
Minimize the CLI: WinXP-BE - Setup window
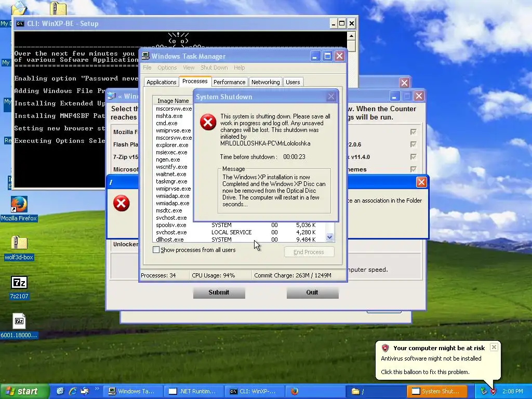333,23
